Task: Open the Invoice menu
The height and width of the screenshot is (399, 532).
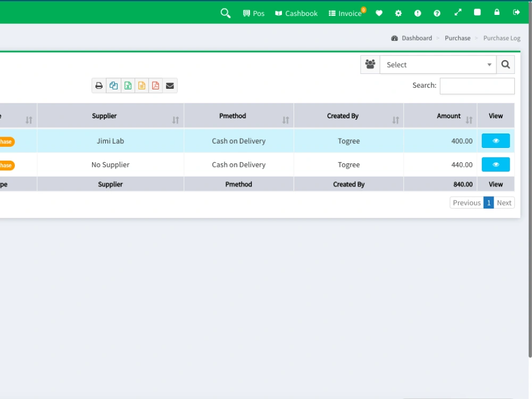Action: pos(346,13)
